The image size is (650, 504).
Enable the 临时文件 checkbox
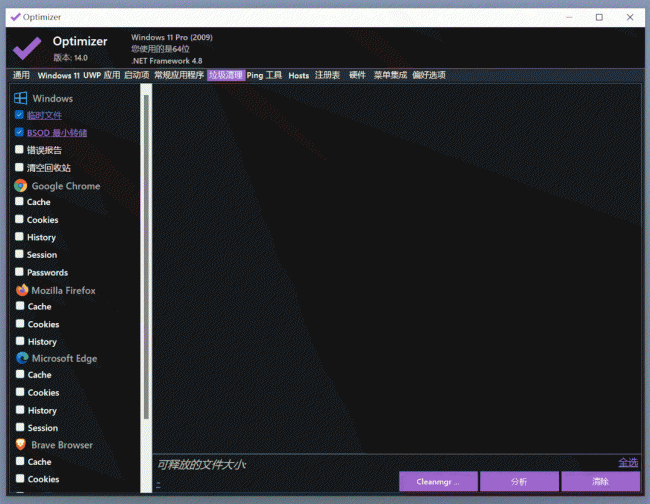[x=19, y=115]
